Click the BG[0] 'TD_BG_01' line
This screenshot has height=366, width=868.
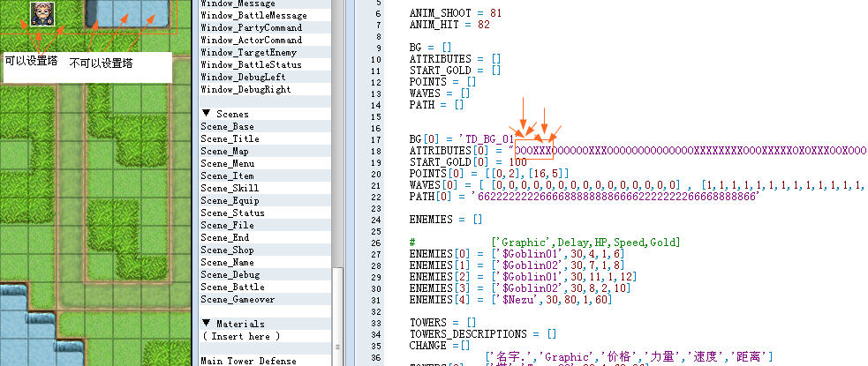tap(464, 139)
